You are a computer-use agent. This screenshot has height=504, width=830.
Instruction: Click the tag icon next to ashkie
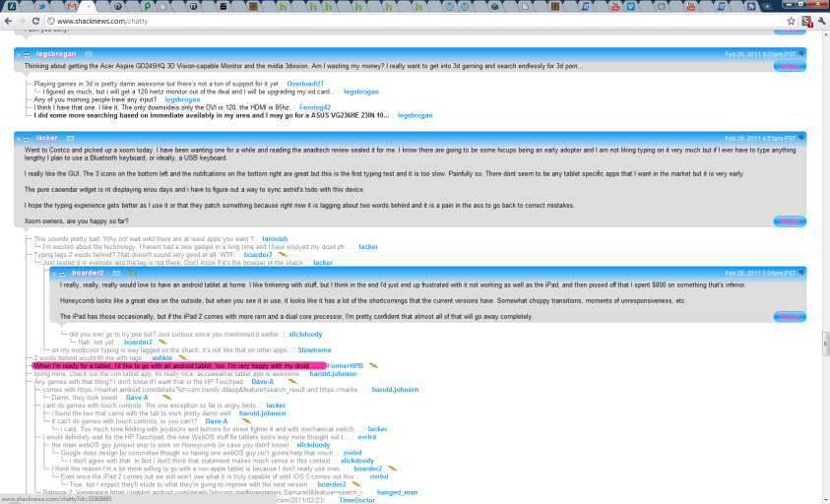pyautogui.click(x=182, y=358)
